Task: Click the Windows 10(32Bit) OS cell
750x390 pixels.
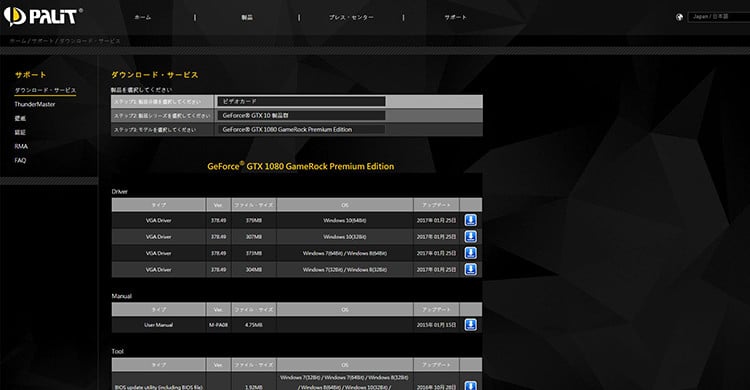Action: point(345,237)
